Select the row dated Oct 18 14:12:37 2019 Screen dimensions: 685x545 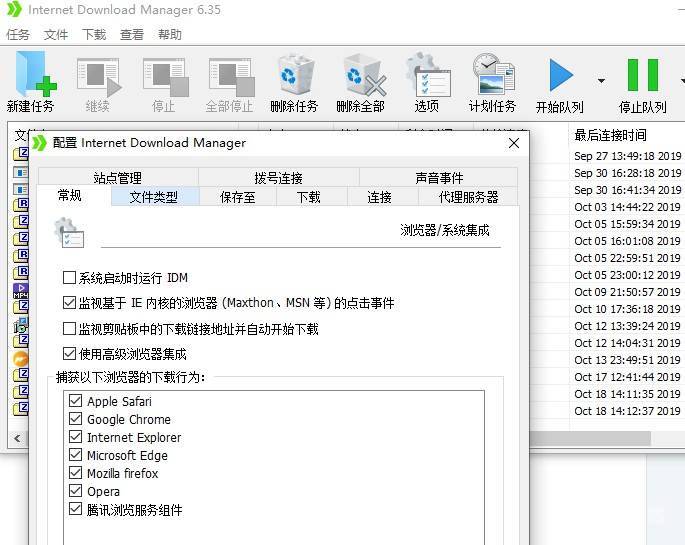click(628, 411)
